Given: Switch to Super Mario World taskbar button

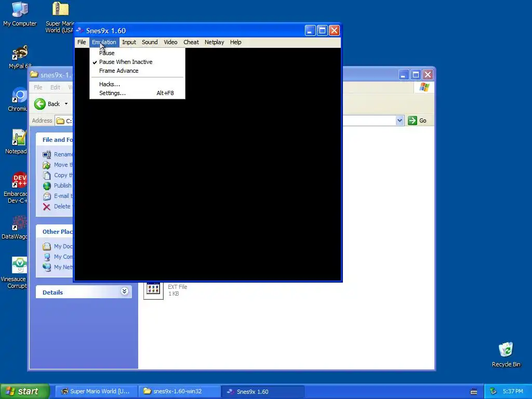Looking at the screenshot, I should (x=96, y=391).
